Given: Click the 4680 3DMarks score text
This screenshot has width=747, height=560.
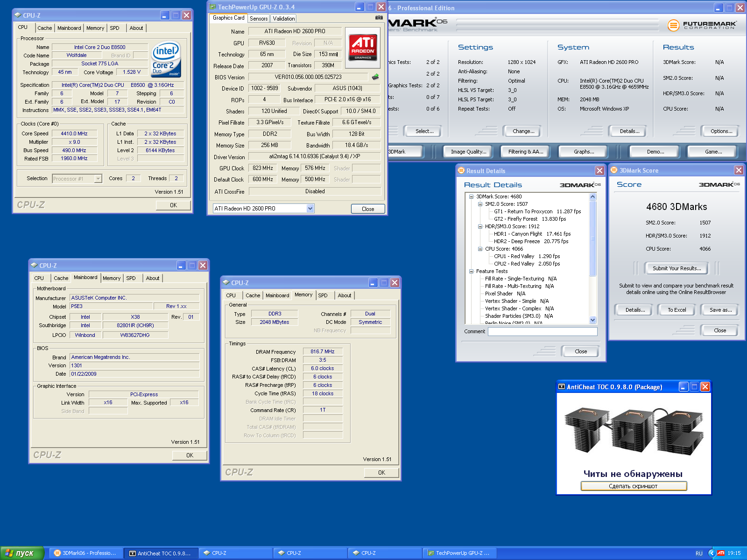Looking at the screenshot, I should click(676, 207).
